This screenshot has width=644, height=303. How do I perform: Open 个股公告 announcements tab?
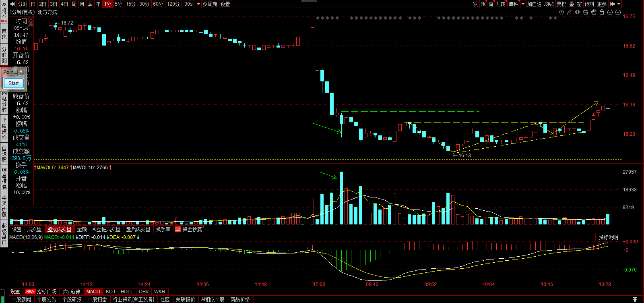pos(47,299)
